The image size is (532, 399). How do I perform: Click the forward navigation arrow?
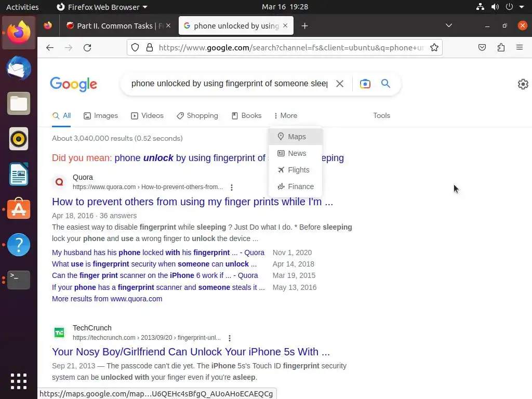click(x=69, y=47)
